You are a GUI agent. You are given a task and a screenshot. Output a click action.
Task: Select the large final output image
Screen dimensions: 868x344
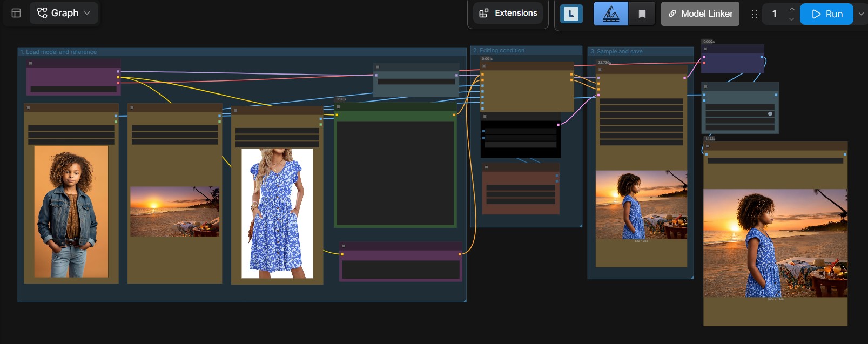pos(776,243)
